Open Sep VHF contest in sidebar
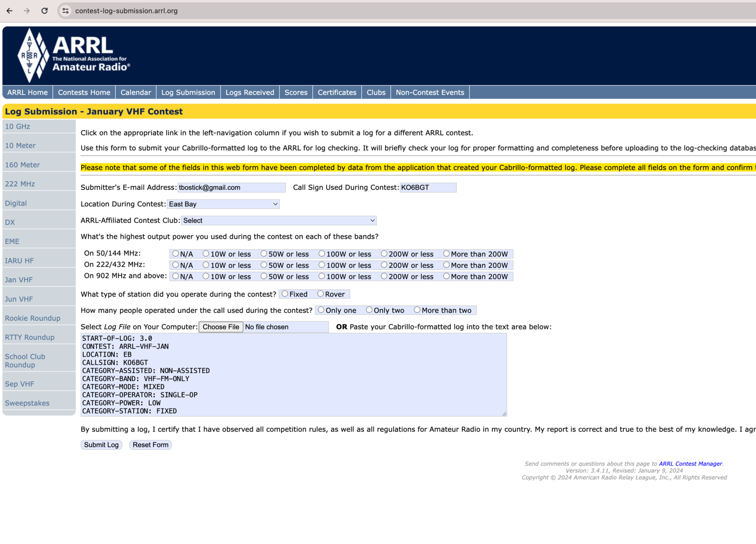The image size is (756, 544). (x=19, y=384)
